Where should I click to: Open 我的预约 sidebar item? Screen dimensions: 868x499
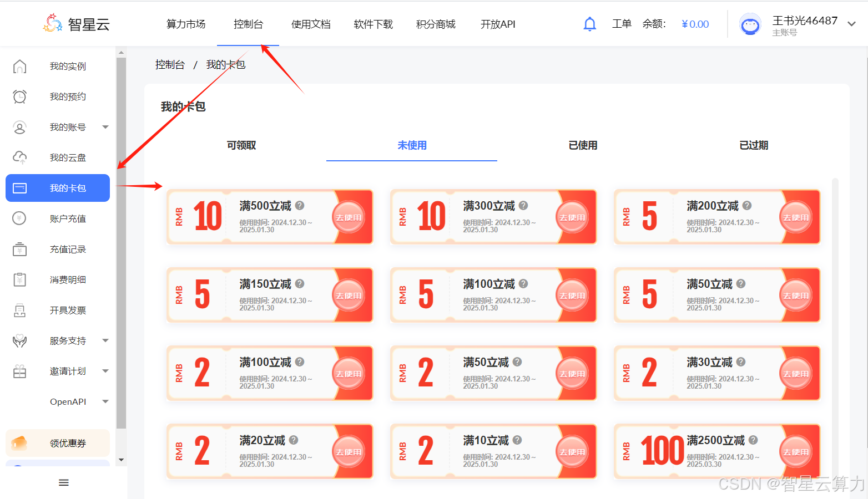point(58,96)
